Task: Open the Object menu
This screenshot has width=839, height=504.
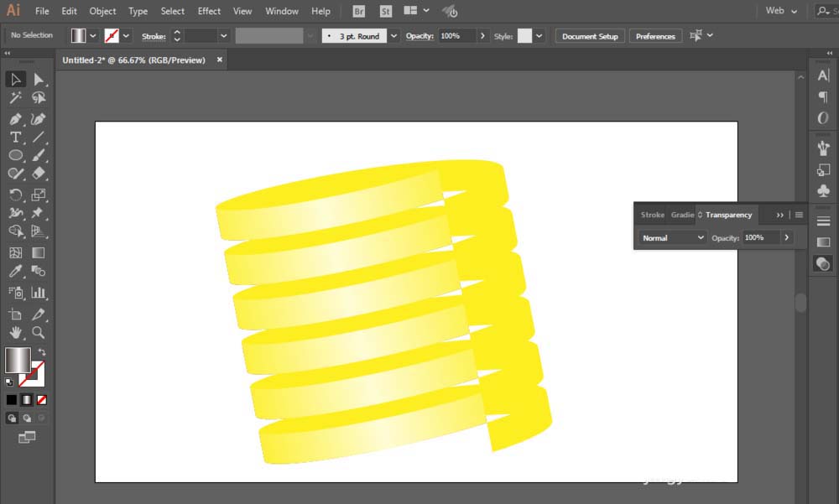Action: 102,11
